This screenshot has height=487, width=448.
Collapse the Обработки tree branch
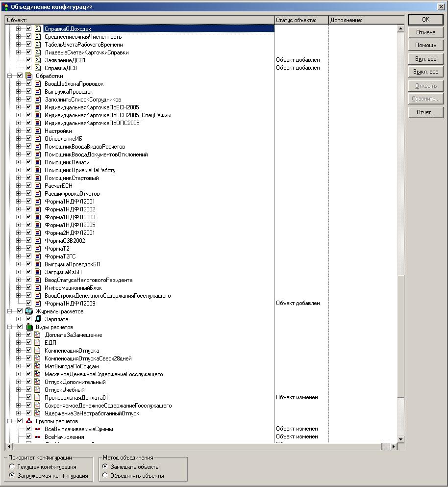[x=9, y=76]
